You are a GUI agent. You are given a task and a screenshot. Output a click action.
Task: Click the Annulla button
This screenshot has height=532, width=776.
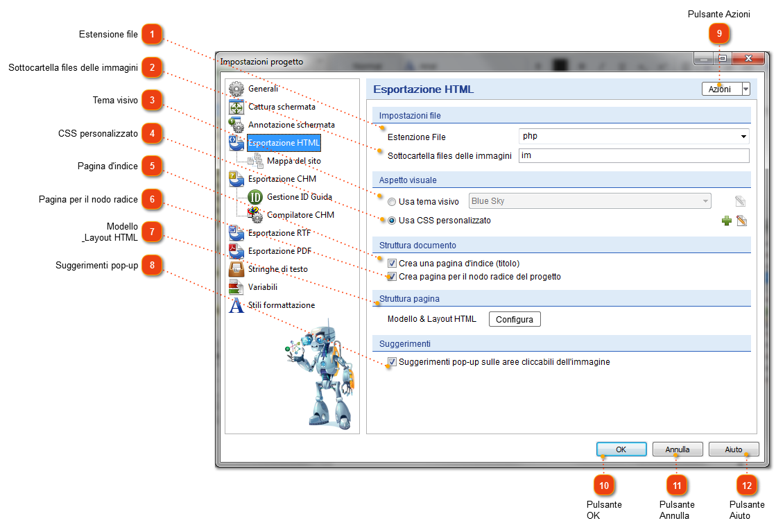click(x=678, y=449)
